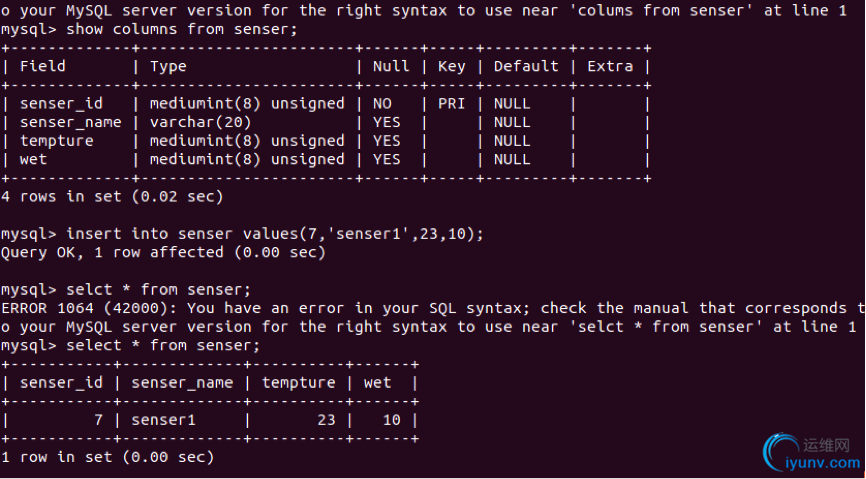The width and height of the screenshot is (866, 479).
Task: Click the misspelled selct command line
Action: tap(158, 289)
